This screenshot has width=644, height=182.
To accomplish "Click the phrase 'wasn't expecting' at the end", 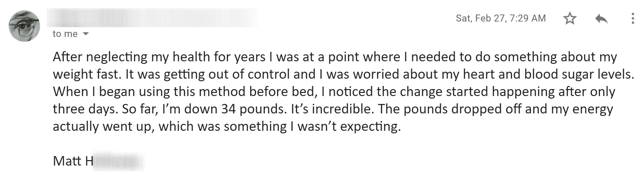I will (347, 127).
